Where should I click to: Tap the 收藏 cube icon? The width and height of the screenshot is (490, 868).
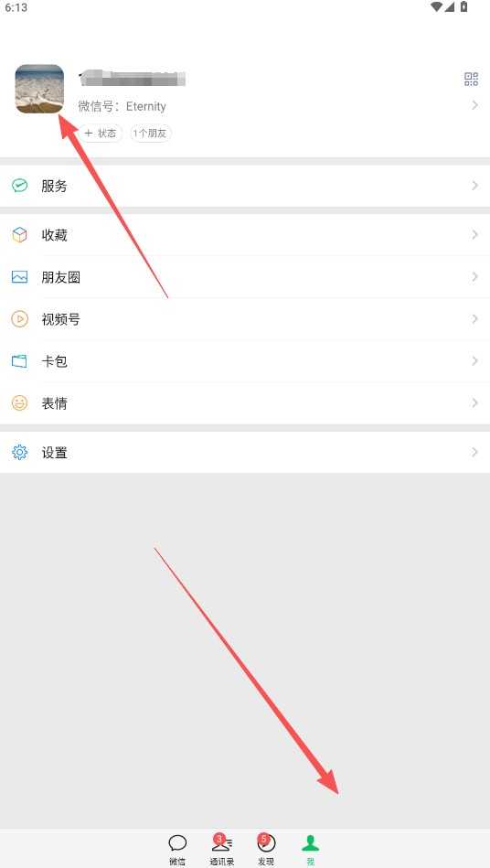20,235
